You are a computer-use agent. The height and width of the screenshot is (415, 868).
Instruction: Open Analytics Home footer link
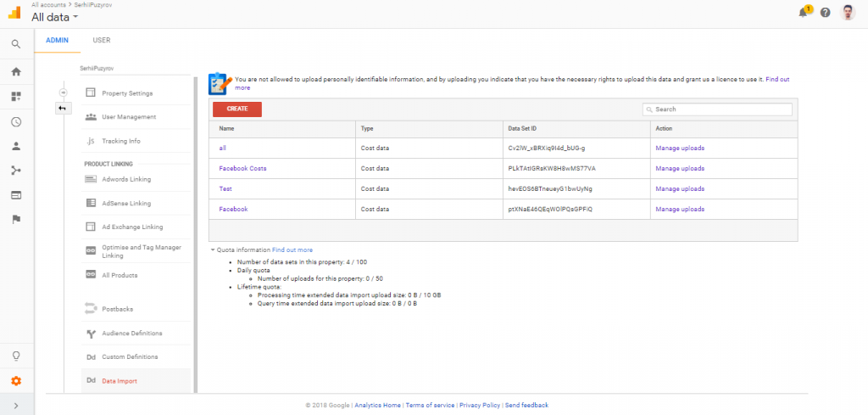(377, 405)
